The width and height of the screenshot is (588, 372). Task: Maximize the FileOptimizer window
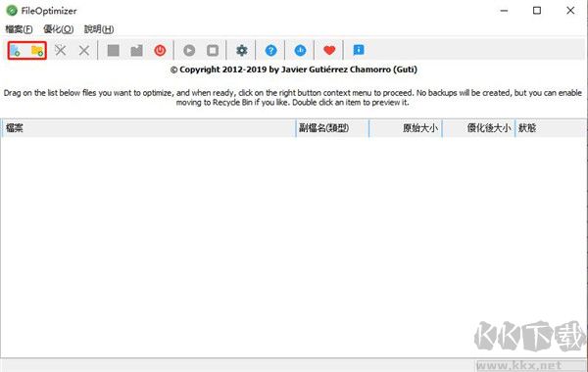(x=537, y=11)
